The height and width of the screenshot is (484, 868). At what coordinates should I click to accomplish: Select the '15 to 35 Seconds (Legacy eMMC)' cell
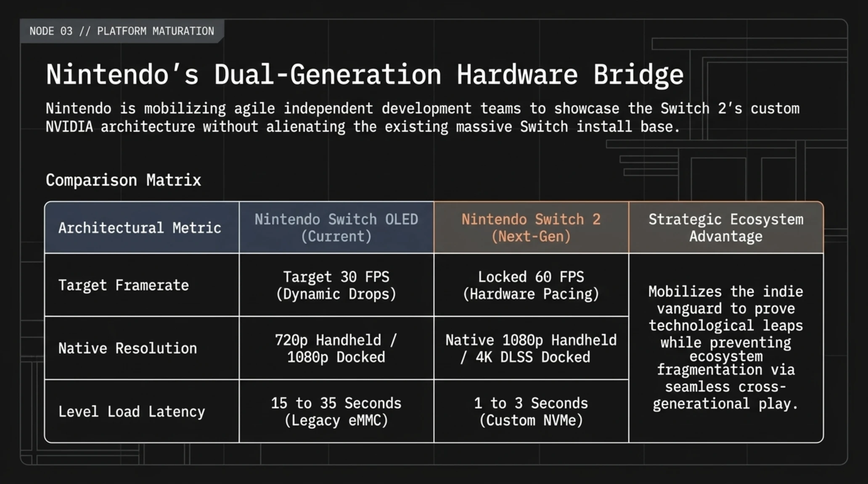(336, 411)
